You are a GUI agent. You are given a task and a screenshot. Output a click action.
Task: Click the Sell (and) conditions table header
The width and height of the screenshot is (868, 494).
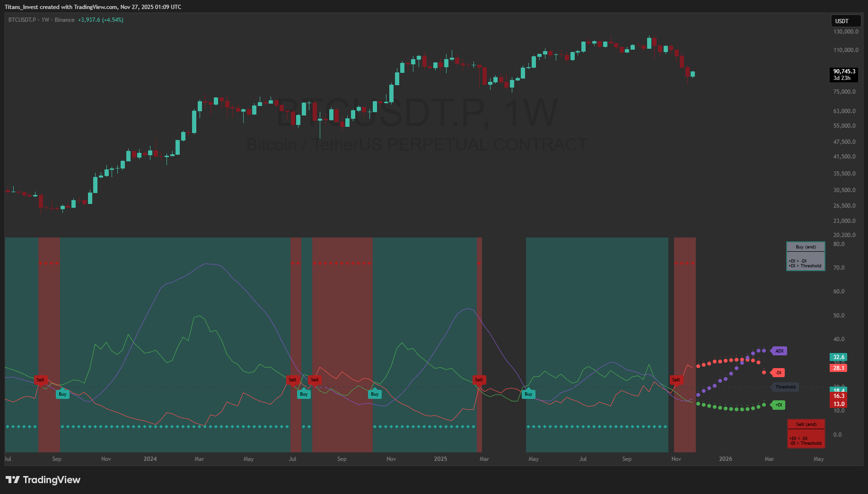[x=806, y=424]
